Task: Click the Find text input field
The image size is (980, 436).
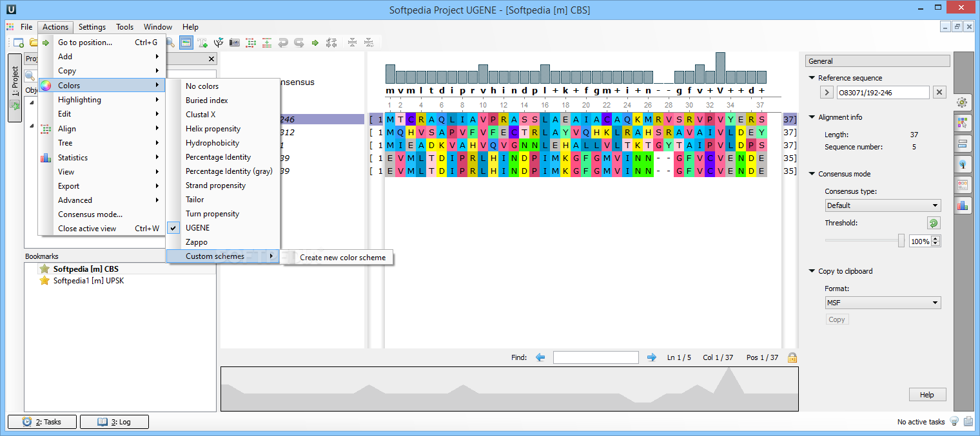Action: [596, 357]
